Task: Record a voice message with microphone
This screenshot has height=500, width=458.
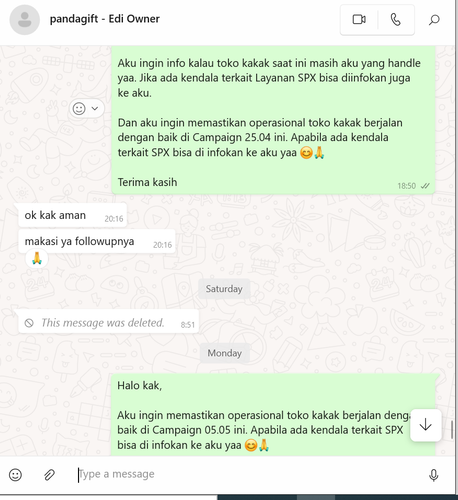Action: point(434,475)
